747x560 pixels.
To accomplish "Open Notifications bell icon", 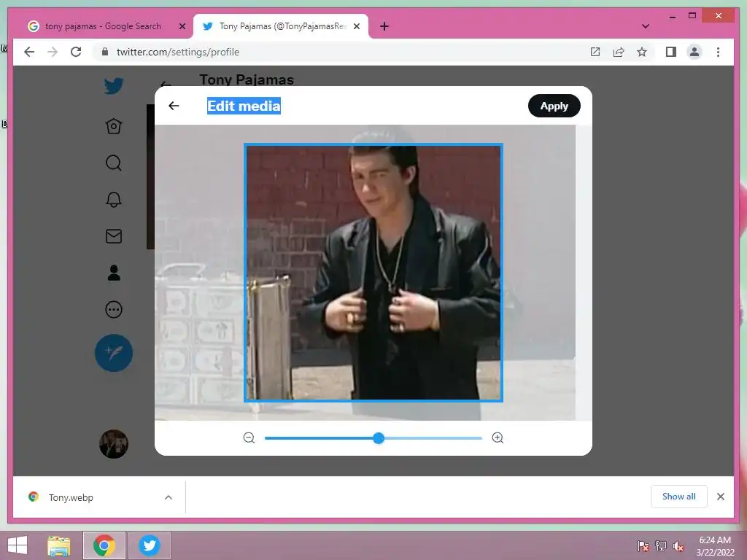I will [x=114, y=200].
